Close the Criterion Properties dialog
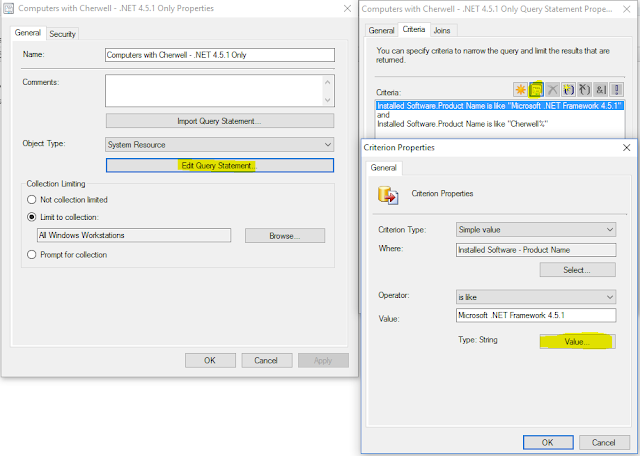Viewport: 640px width, 456px height. (627, 147)
